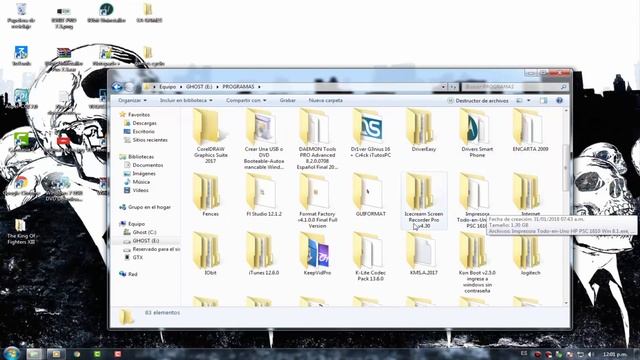Select the Google Chrome desktop icon
Screen dimensions: 640x360
(x=21, y=186)
